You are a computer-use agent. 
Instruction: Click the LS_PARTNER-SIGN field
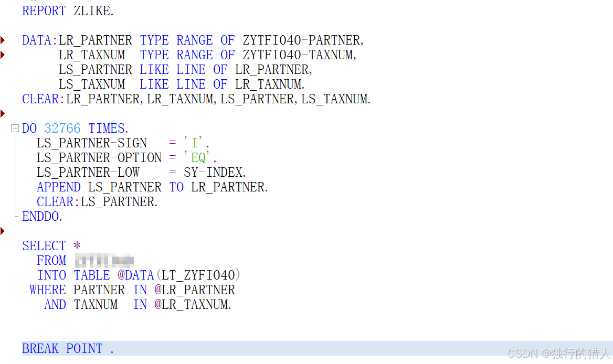tap(92, 143)
